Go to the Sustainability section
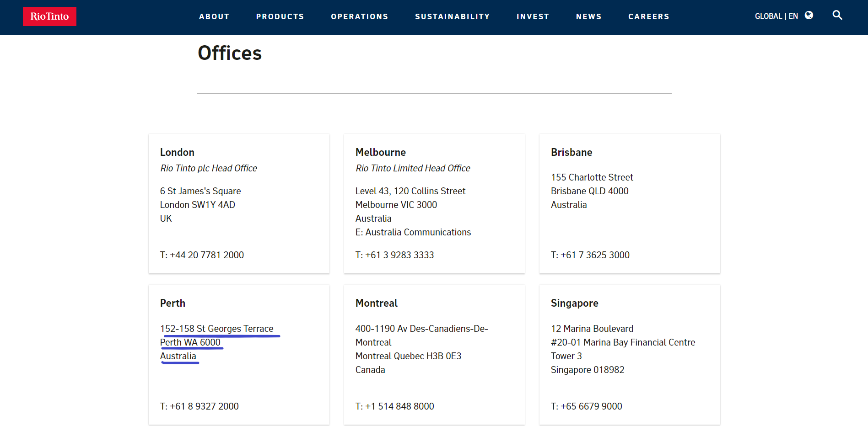The image size is (868, 426). click(x=452, y=16)
